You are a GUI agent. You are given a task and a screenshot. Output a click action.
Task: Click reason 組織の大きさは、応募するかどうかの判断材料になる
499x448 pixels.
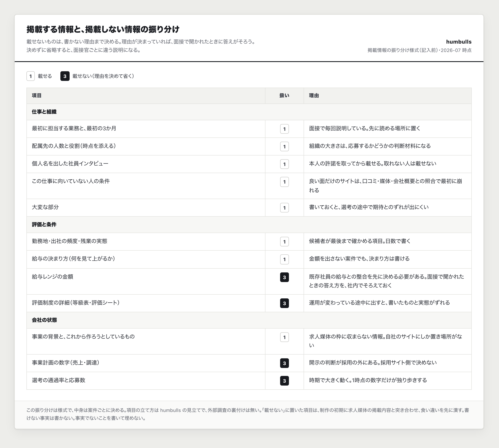pos(370,146)
